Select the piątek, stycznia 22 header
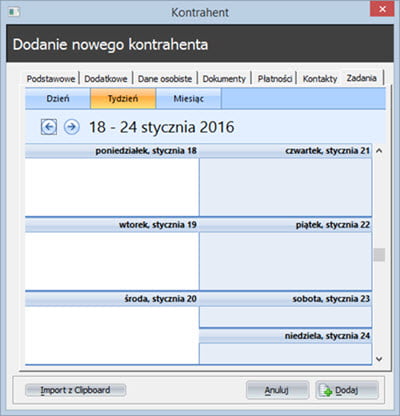This screenshot has height=416, width=400. [x=286, y=225]
